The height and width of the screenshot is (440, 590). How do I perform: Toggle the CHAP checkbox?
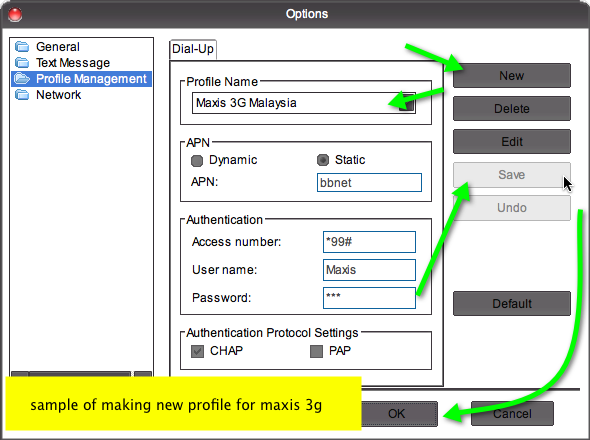198,351
